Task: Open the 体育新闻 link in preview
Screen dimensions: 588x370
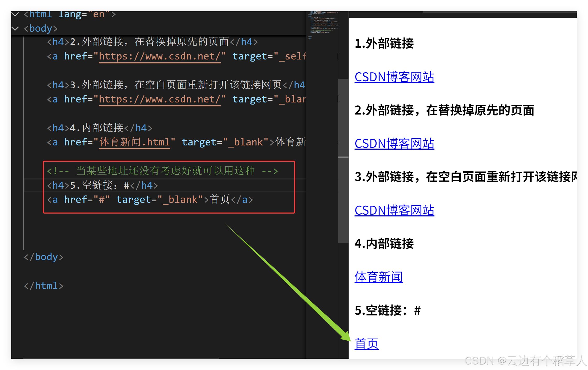Action: (378, 277)
